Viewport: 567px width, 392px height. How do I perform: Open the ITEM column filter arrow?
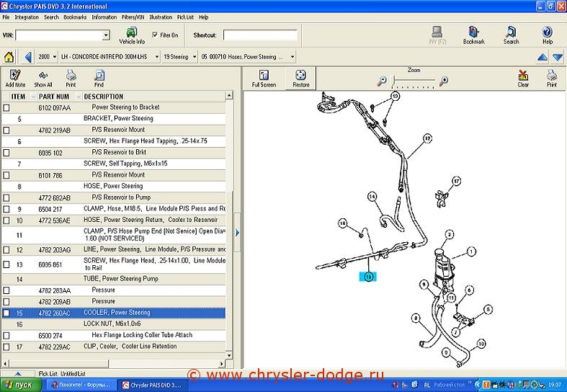click(33, 97)
